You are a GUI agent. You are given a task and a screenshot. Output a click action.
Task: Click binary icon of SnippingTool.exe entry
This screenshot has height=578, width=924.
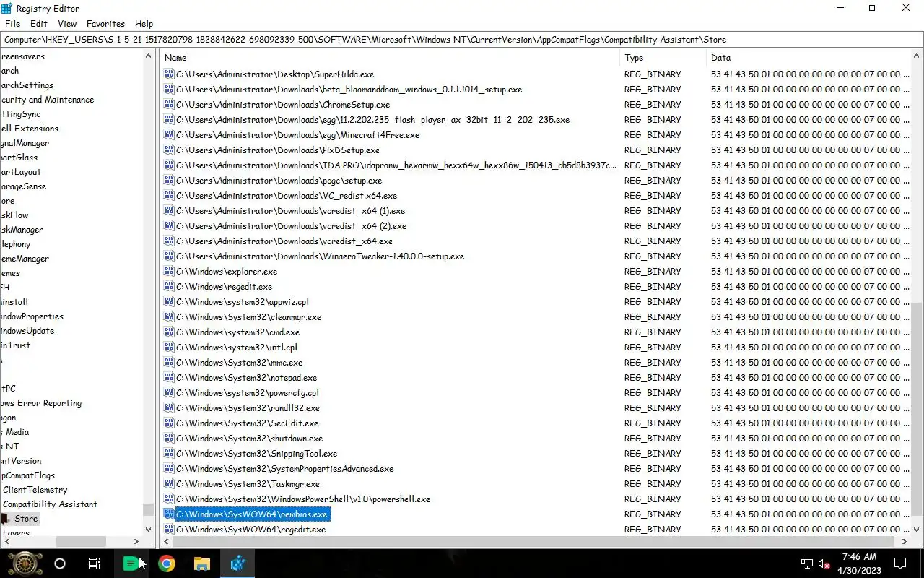point(169,454)
